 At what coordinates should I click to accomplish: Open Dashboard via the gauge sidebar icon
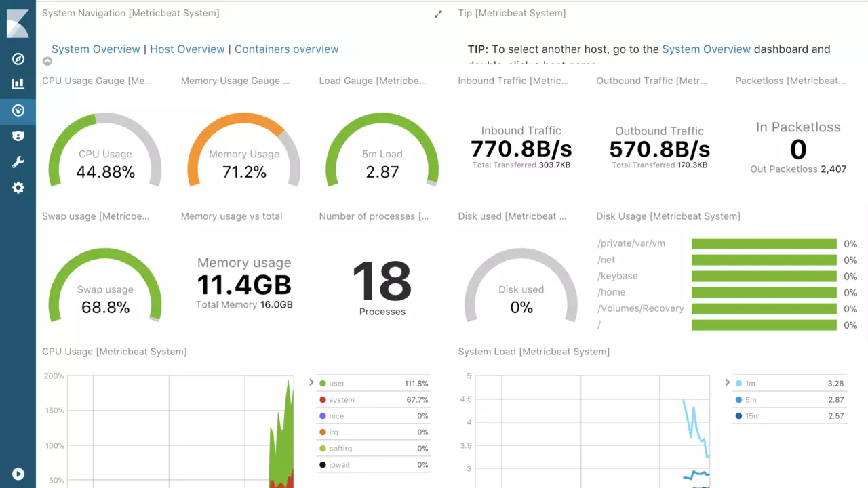click(x=18, y=110)
